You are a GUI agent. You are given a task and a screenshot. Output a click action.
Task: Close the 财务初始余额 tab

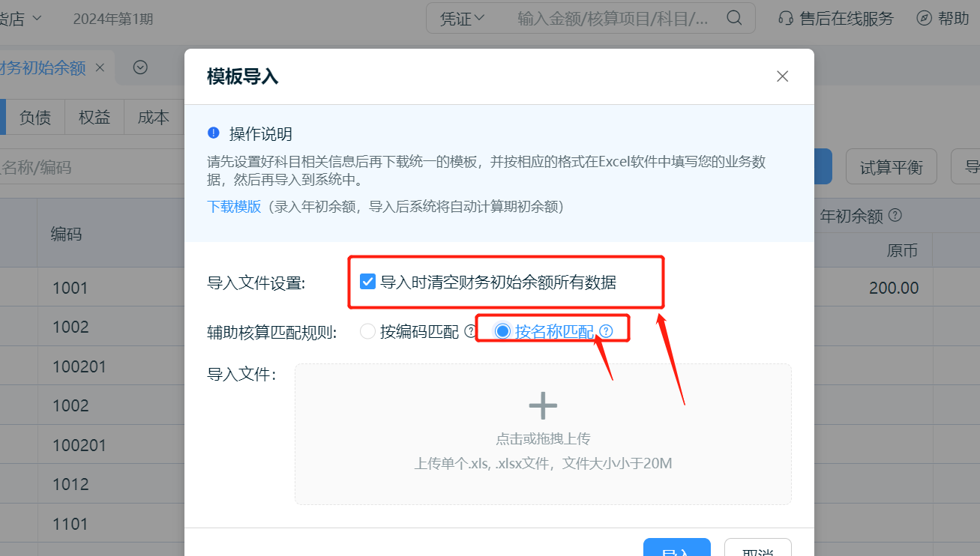coord(100,68)
